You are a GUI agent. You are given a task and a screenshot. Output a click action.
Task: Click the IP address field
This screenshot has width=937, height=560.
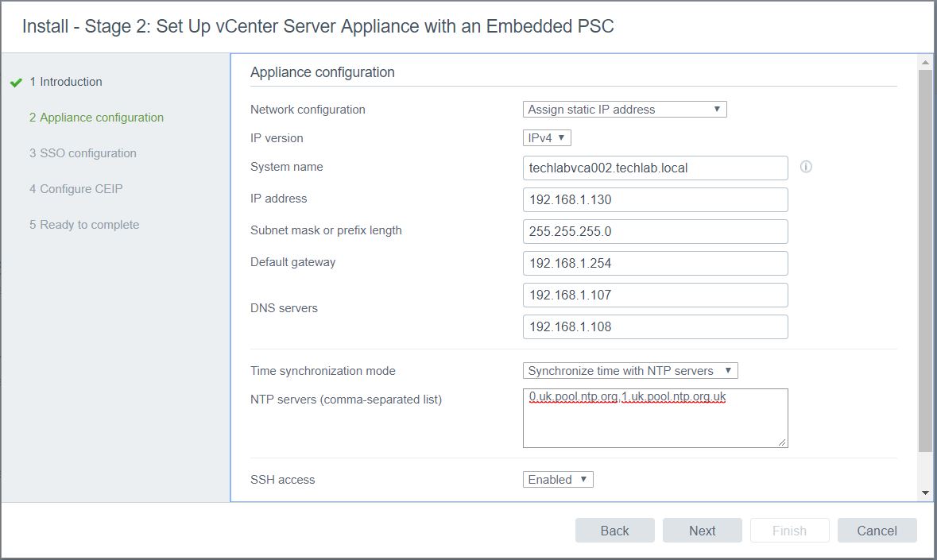pyautogui.click(x=656, y=199)
